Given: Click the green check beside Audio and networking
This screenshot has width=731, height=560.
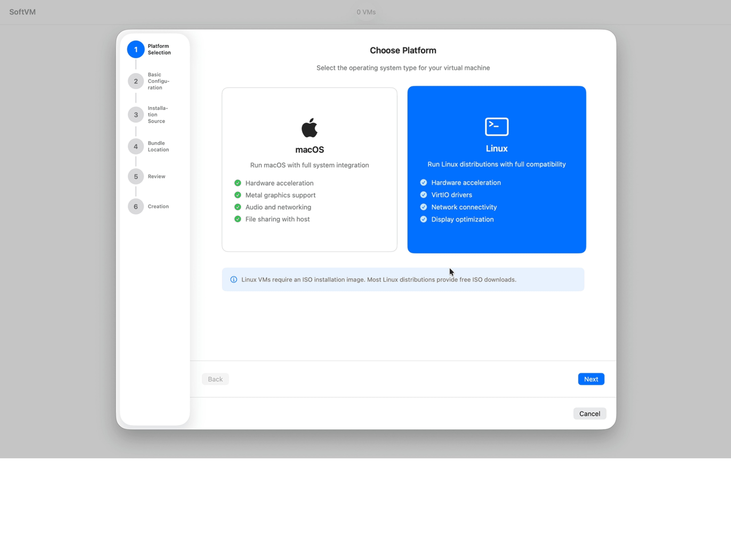Looking at the screenshot, I should coord(238,207).
